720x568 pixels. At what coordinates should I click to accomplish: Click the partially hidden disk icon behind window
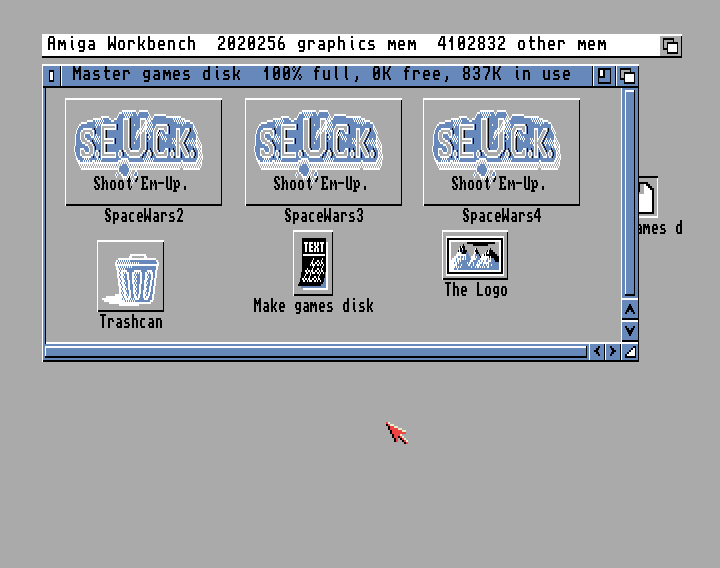(x=647, y=197)
